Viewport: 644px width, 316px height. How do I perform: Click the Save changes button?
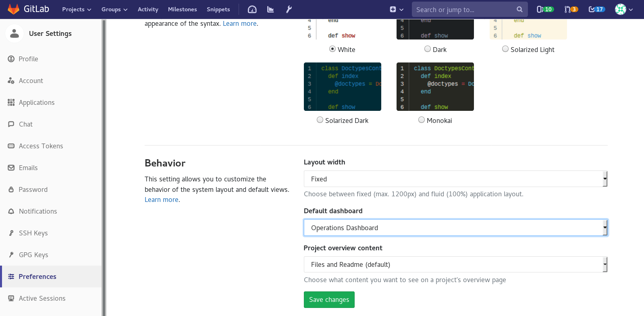coord(329,299)
